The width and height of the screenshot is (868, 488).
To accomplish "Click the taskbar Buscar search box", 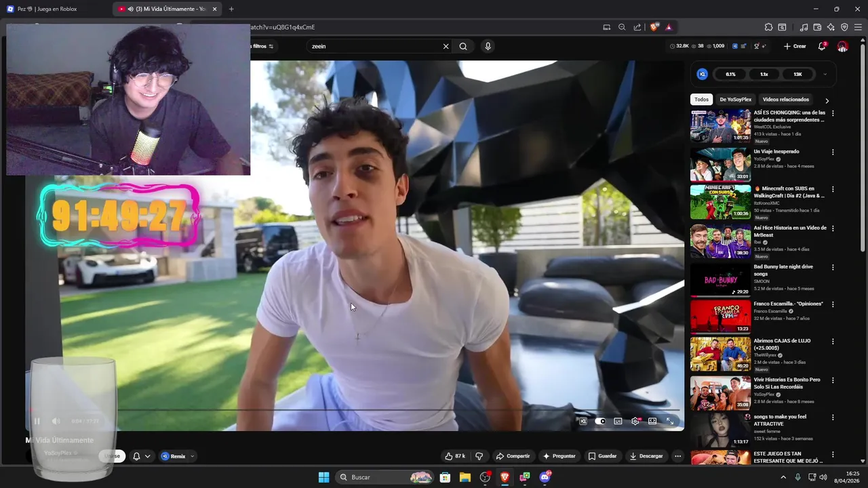I will point(384,477).
